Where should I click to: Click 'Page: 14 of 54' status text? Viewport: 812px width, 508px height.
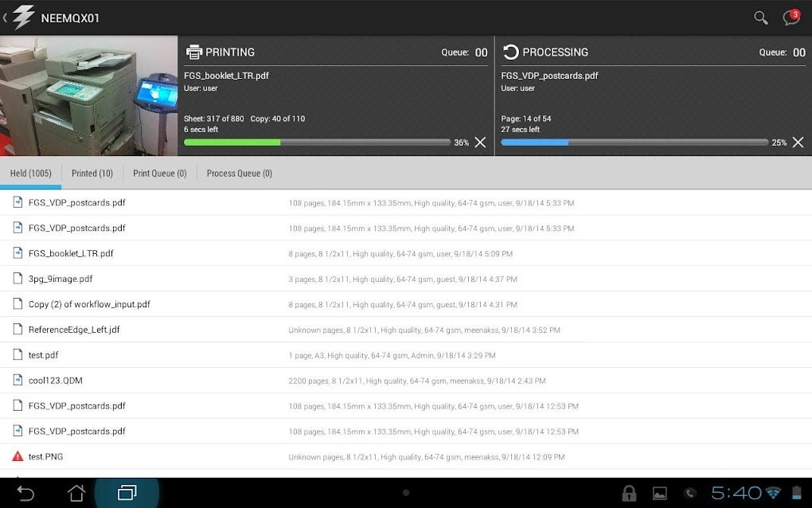526,119
